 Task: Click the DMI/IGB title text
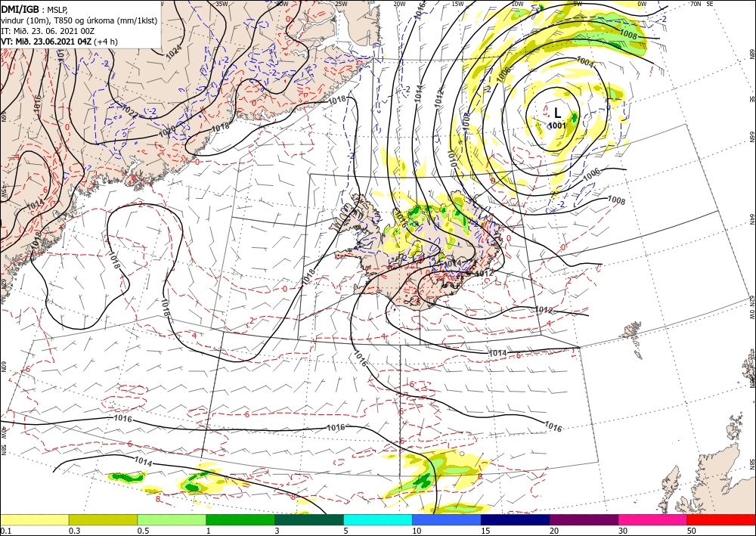pyautogui.click(x=20, y=8)
